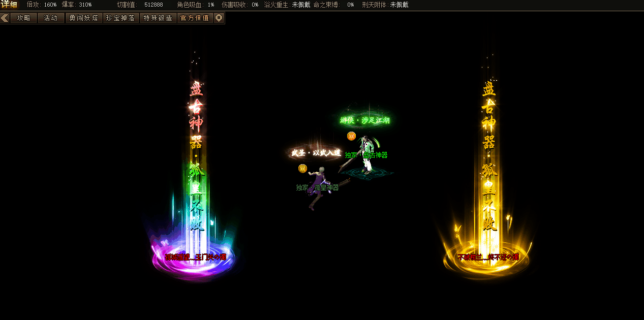Select the 勇闯妖塔 demon tower button
The height and width of the screenshot is (320, 644).
point(83,18)
